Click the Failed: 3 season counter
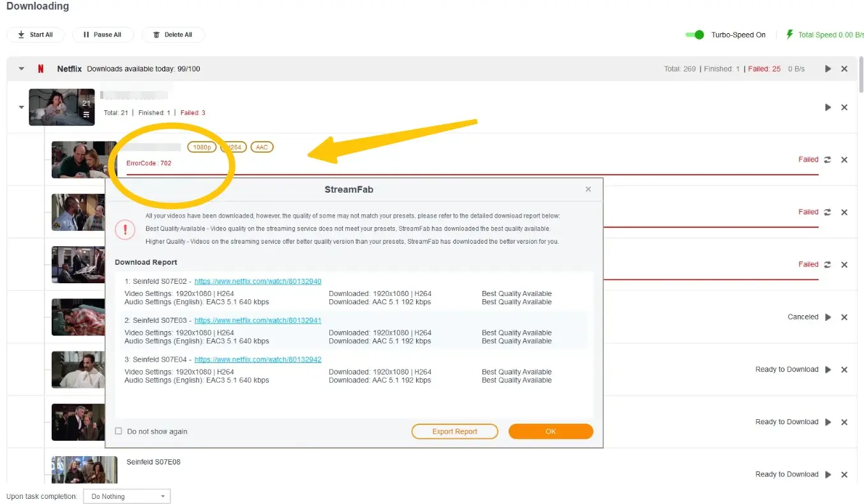 pyautogui.click(x=193, y=113)
